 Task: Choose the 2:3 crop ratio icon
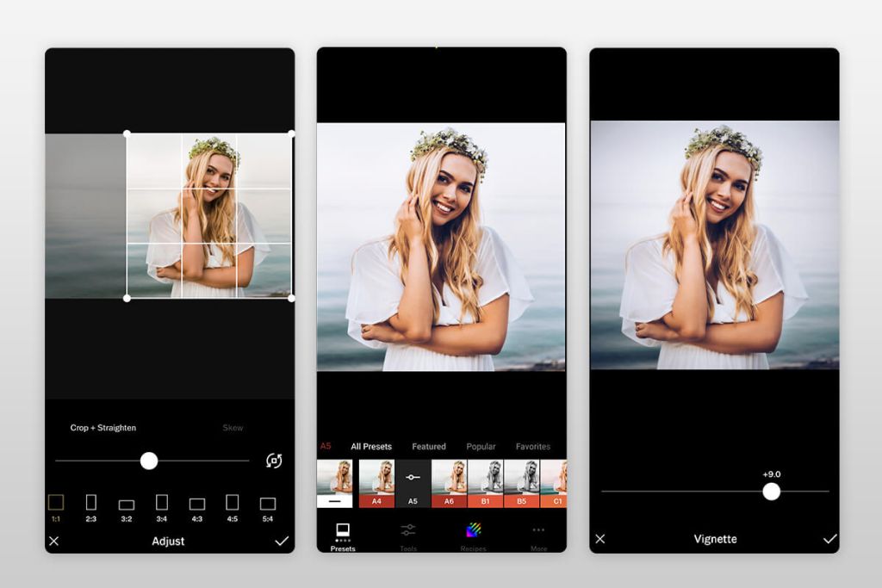coord(91,502)
